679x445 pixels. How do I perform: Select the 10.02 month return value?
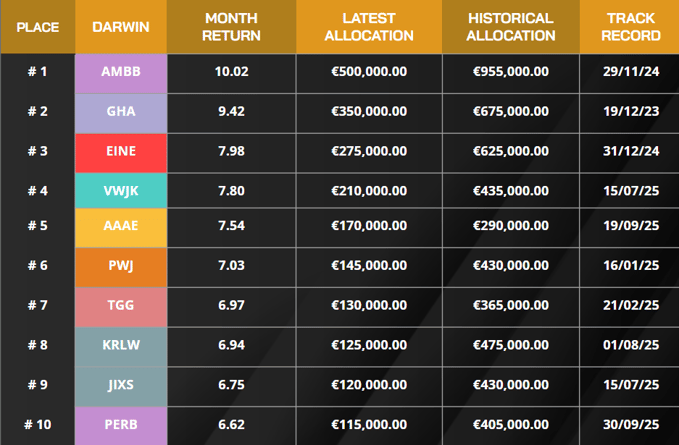click(x=232, y=71)
